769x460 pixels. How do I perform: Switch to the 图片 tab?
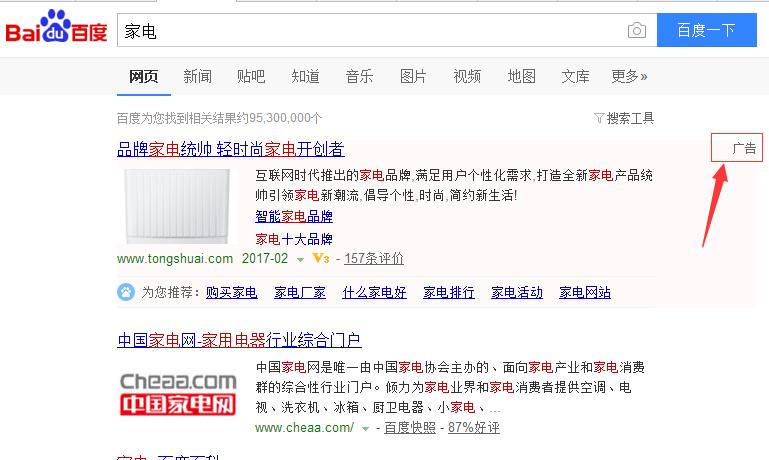tap(413, 76)
